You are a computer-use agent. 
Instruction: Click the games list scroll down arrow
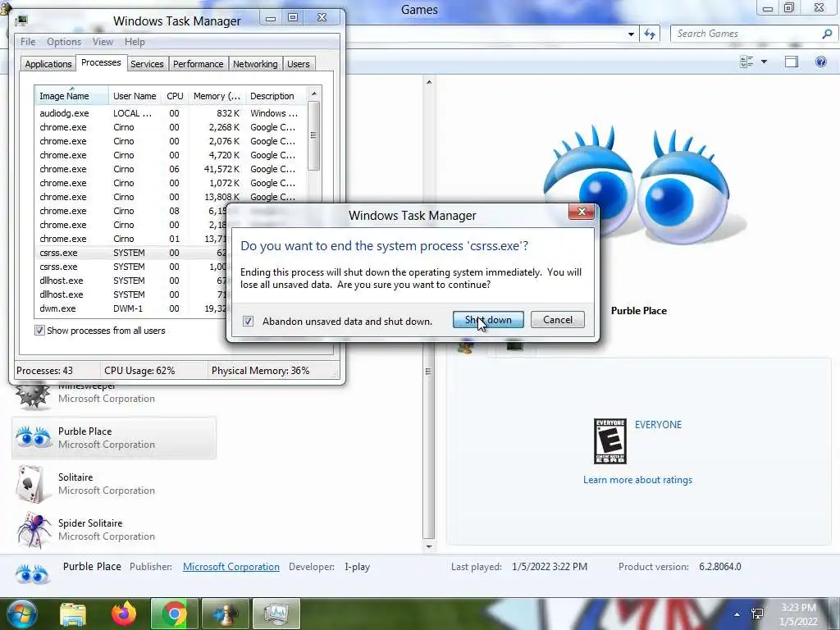point(428,546)
